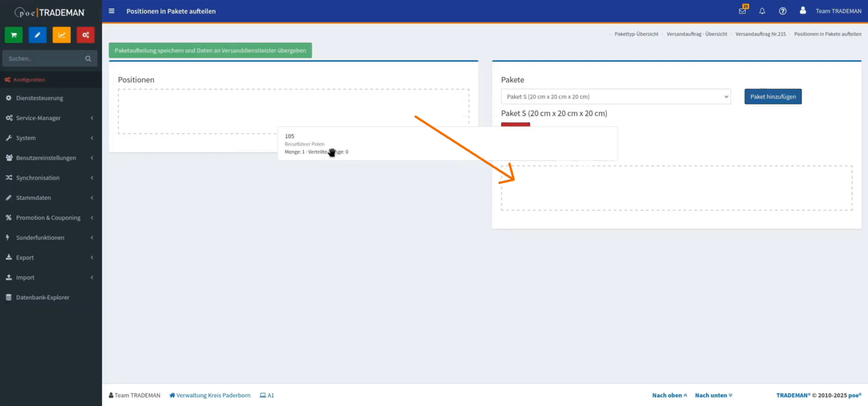868x406 pixels.
Task: Click the red gears configuration icon
Action: [x=85, y=35]
